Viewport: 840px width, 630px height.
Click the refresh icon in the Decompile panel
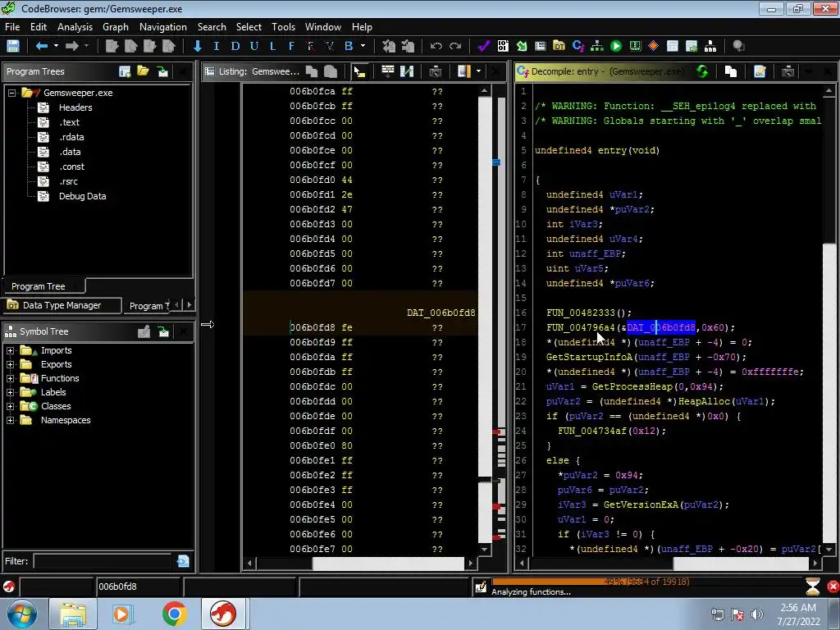pyautogui.click(x=702, y=71)
